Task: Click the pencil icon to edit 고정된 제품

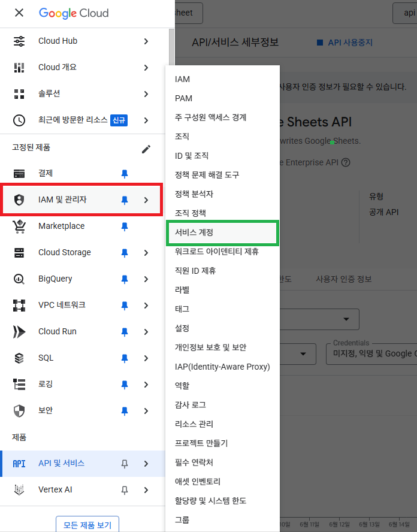Action: point(146,149)
